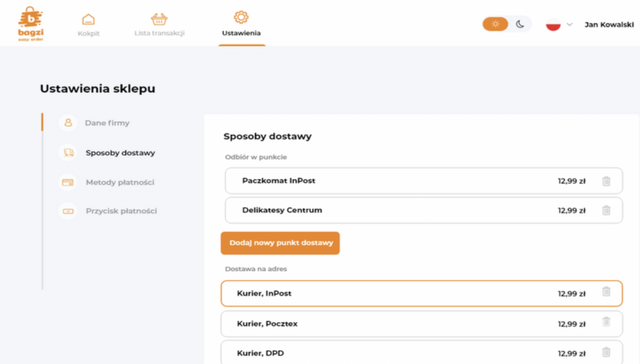Click the bagzi easy order logo
This screenshot has width=640, height=364.
31,24
